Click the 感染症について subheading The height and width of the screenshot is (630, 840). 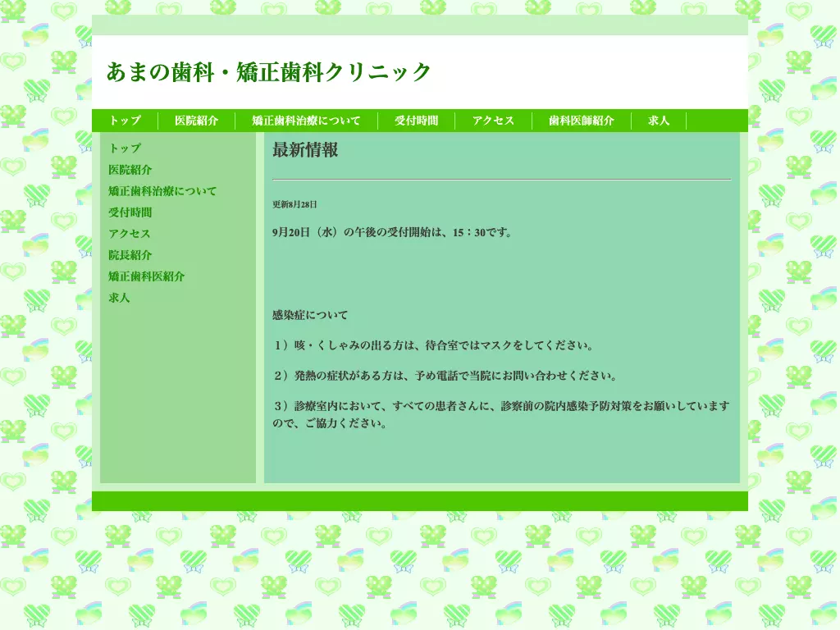click(309, 315)
